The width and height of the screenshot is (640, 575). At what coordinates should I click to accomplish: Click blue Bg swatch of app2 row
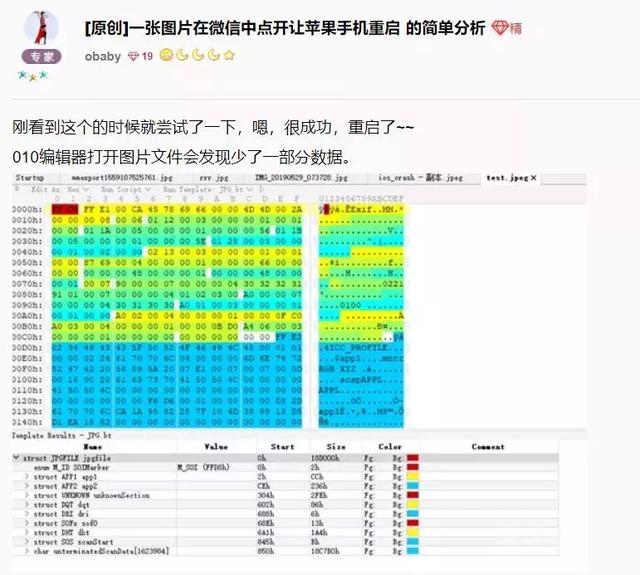(x=413, y=486)
